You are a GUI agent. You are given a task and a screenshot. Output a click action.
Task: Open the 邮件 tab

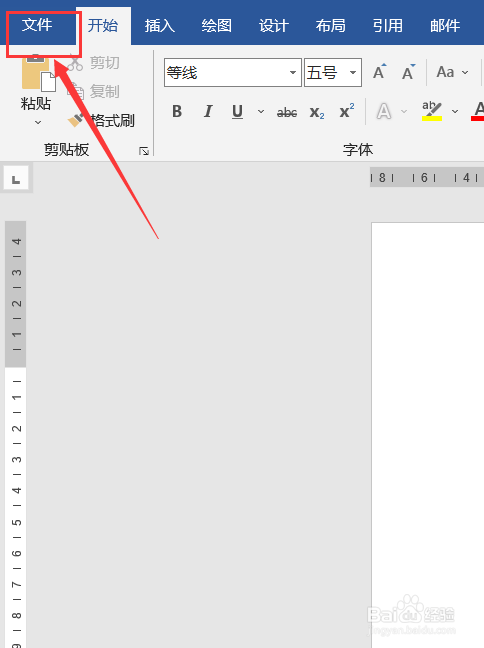[x=445, y=26]
